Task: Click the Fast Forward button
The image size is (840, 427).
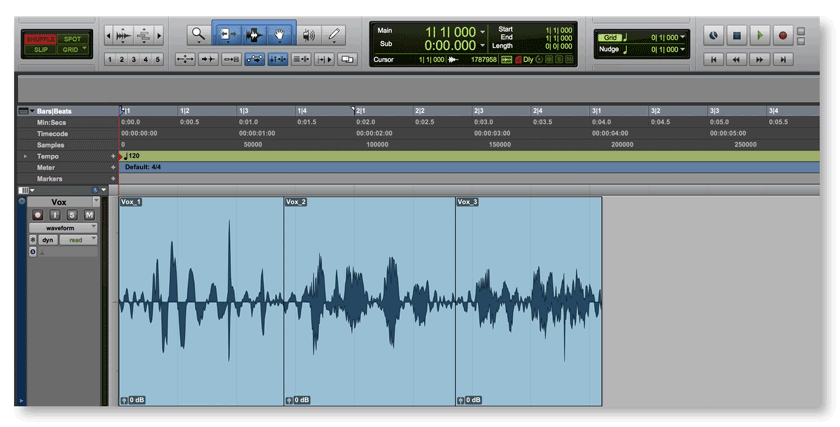Action: click(x=760, y=59)
